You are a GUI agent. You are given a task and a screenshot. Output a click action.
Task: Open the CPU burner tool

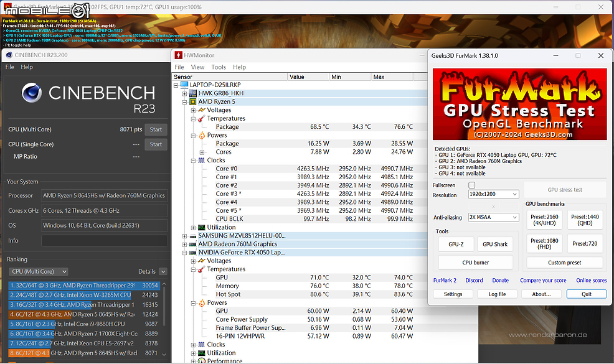[x=475, y=263]
